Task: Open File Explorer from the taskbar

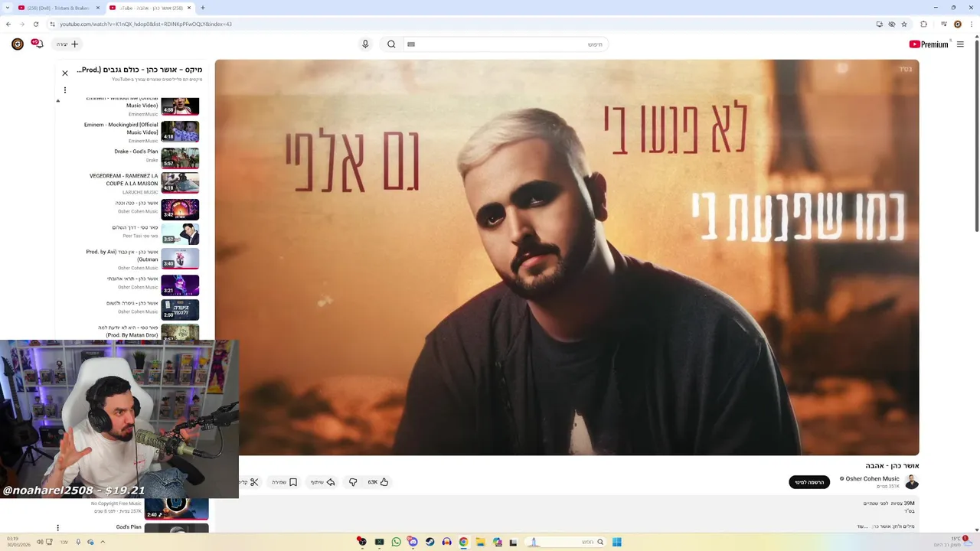Action: (x=480, y=542)
